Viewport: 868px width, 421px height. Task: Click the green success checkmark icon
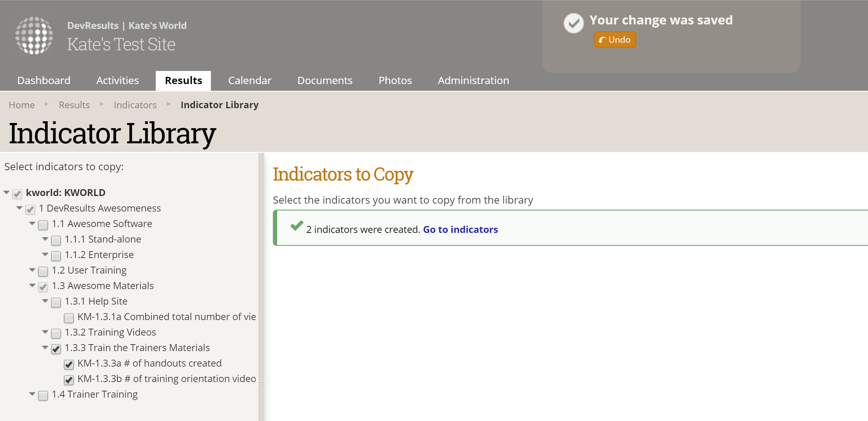point(296,226)
